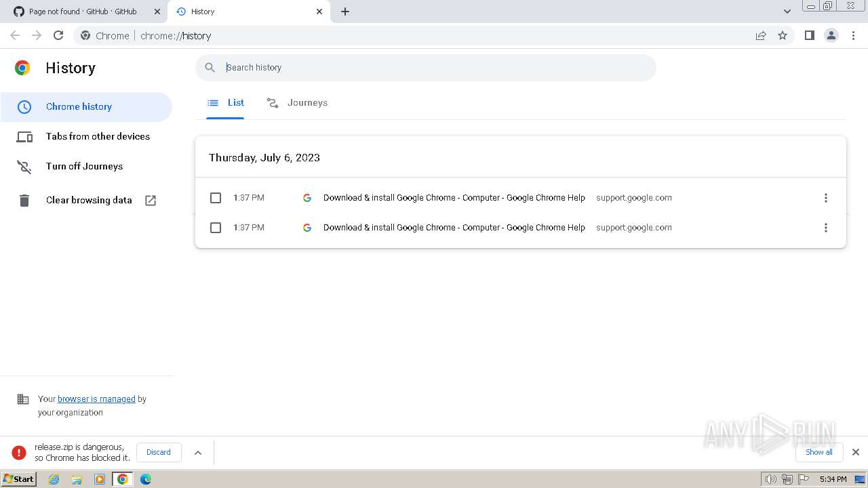Open the browser is managed link
Image resolution: width=868 pixels, height=488 pixels.
coord(96,399)
